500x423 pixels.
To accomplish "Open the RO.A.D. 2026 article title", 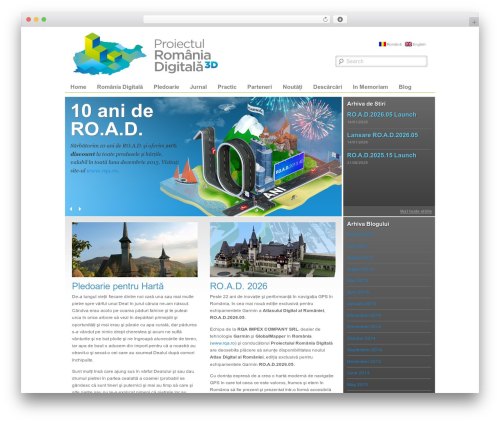I will pos(239,286).
